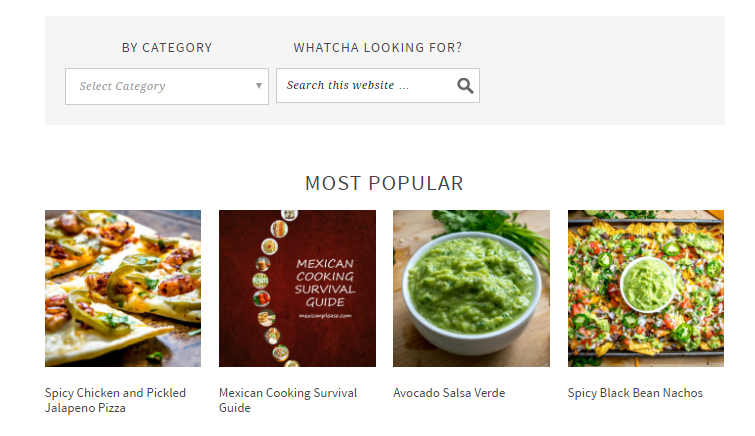Click the guacamole bowl on the nachos tray
Viewport: 755px width, 436px height.
[x=648, y=283]
